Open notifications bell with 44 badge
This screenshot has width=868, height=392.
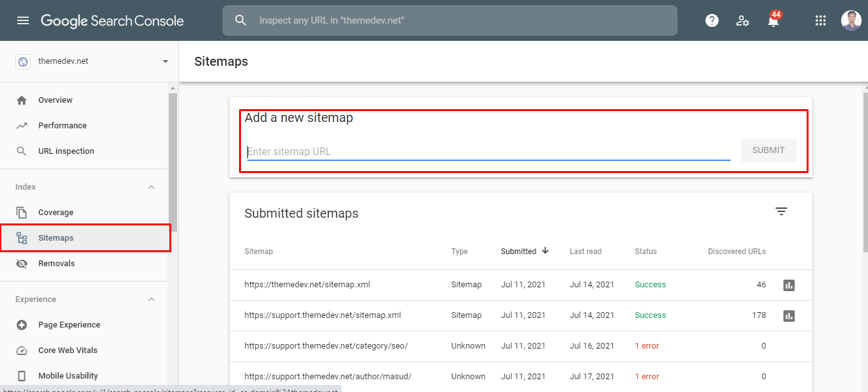773,20
